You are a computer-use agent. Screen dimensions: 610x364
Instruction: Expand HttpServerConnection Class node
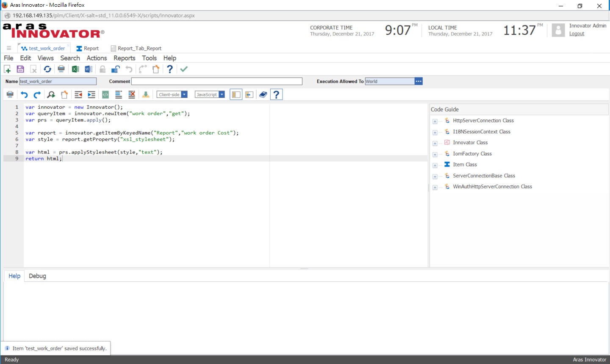(435, 121)
